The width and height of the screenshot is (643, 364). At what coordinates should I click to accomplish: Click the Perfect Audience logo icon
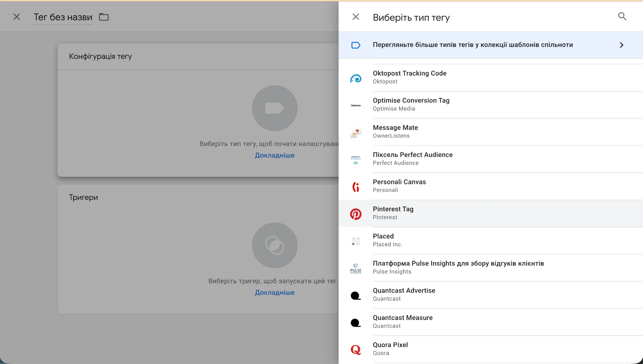pyautogui.click(x=356, y=160)
